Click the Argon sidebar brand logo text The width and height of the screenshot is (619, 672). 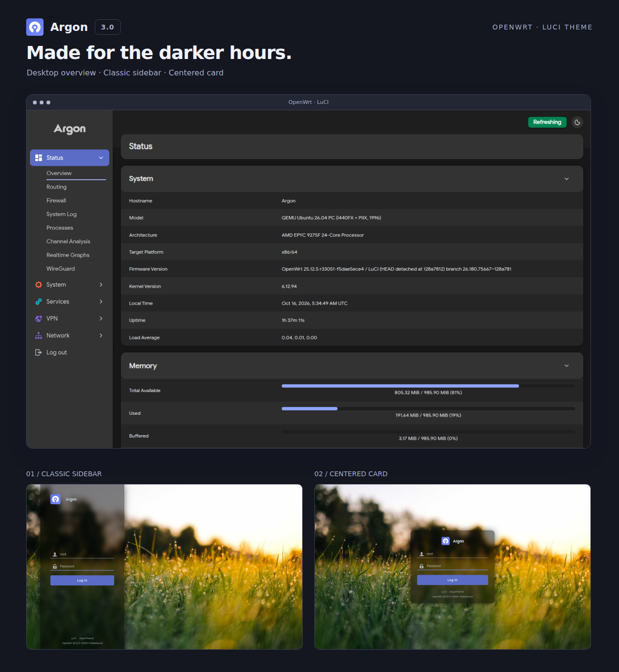tap(70, 129)
